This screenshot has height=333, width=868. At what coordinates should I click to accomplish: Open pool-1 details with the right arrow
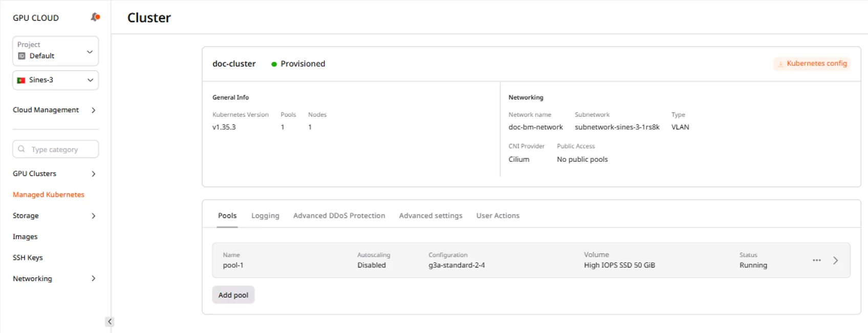tap(835, 260)
